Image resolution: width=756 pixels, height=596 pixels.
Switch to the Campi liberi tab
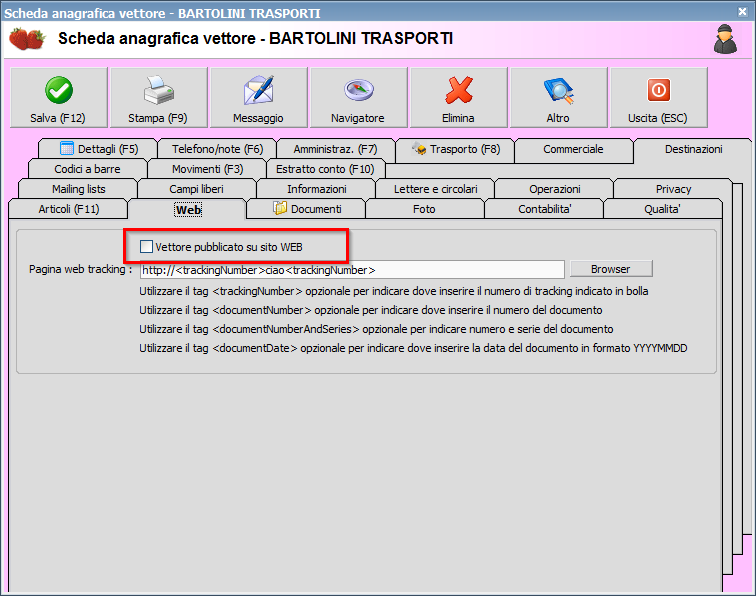(196, 189)
